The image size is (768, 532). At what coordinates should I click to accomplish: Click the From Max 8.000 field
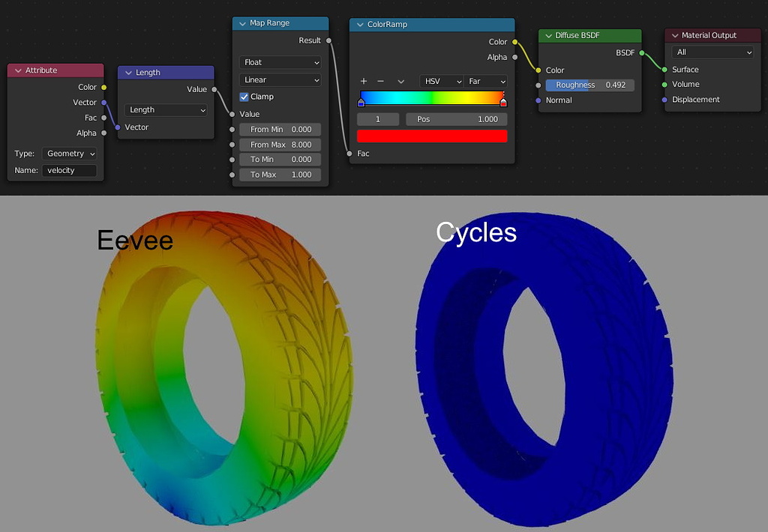click(x=280, y=145)
